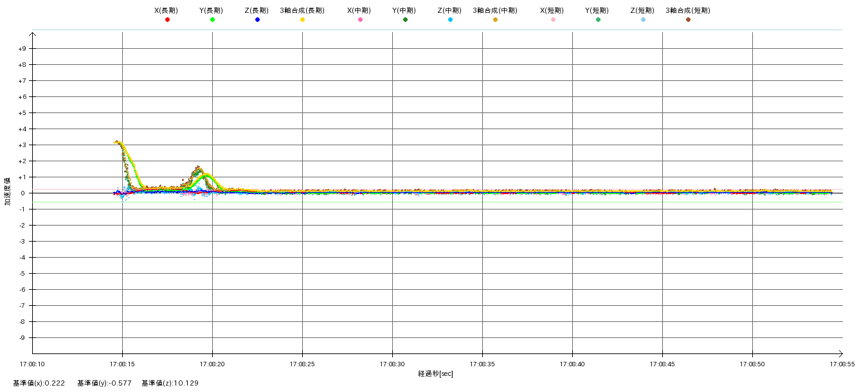The height and width of the screenshot is (392, 868).
Task: Click the +9 tick on y-axis
Action: [22, 49]
